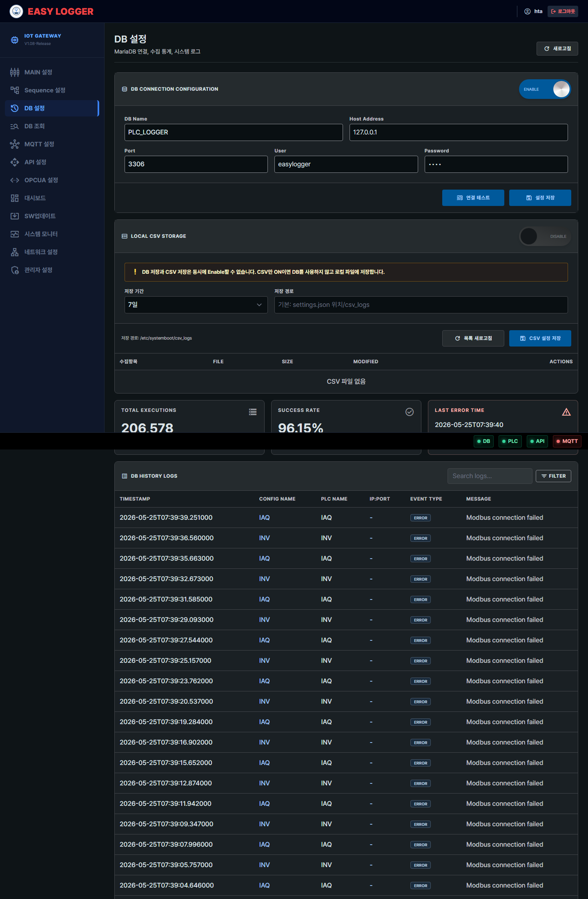This screenshot has width=588, height=899.
Task: Click the user profile icon beside hta
Action: [x=527, y=11]
